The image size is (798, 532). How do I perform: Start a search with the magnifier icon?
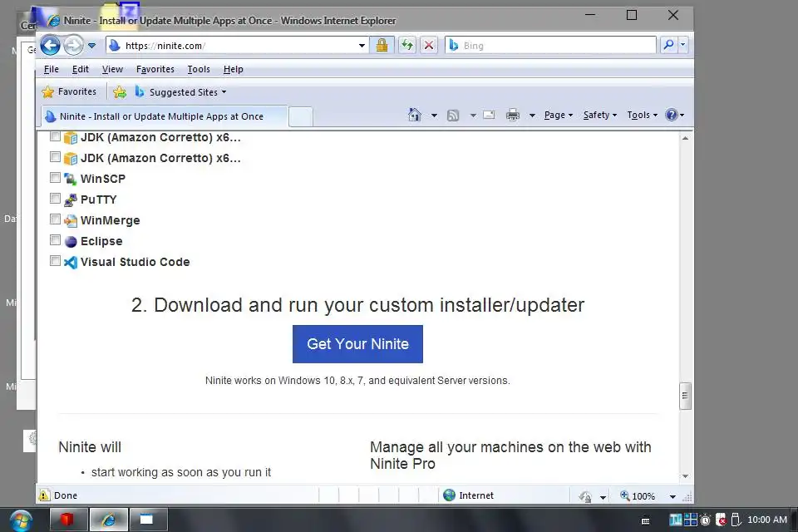click(x=668, y=46)
